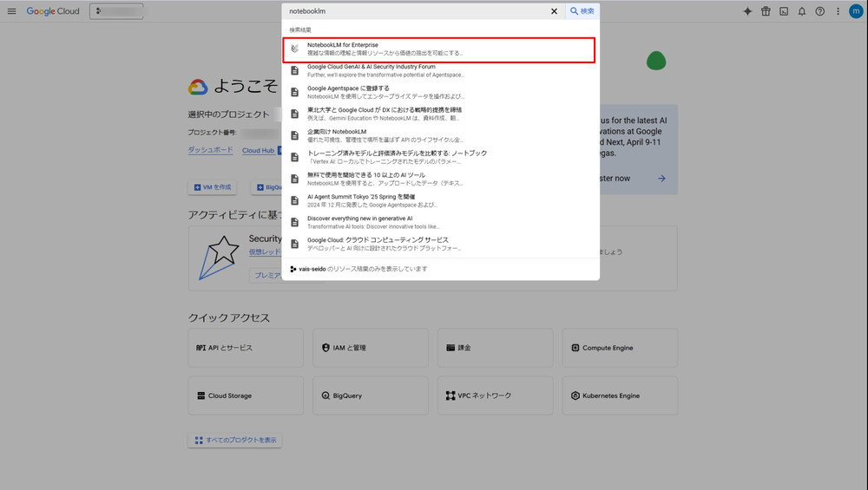Image resolution: width=868 pixels, height=490 pixels.
Task: Click bucket icon on Cloud Storage card
Action: [x=201, y=396]
